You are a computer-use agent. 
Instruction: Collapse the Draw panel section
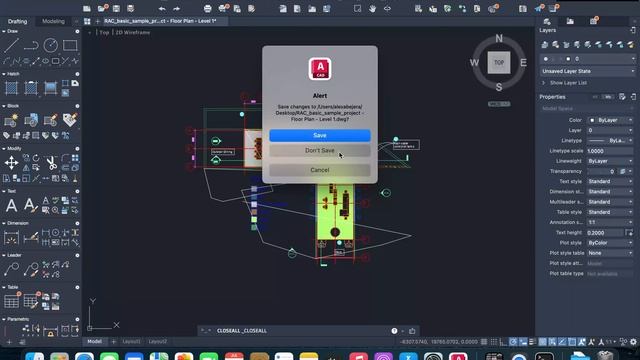click(x=4, y=31)
